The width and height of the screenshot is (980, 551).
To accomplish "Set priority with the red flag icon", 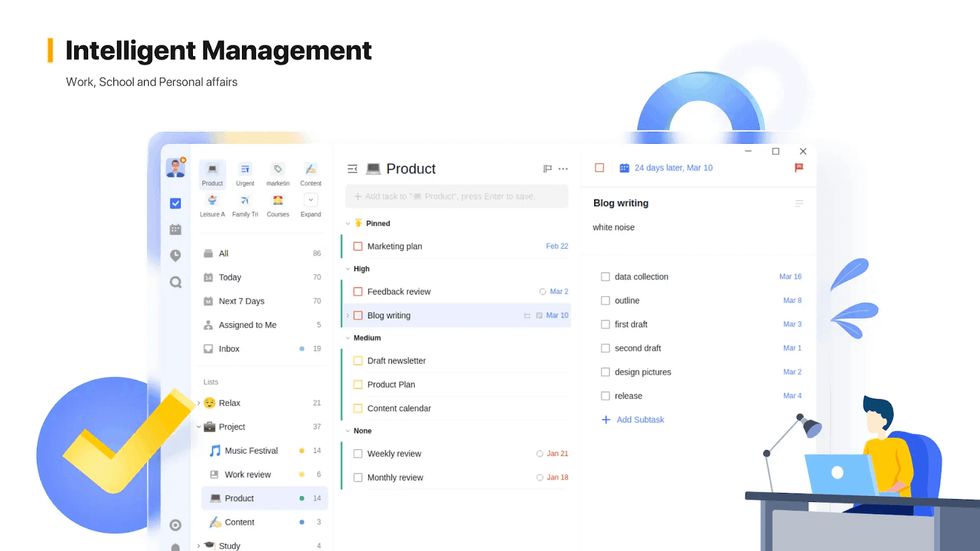I will [798, 168].
